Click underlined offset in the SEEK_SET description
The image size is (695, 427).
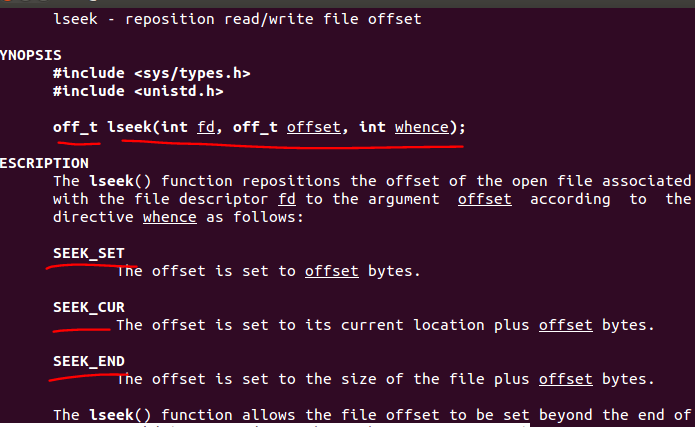[331, 271]
